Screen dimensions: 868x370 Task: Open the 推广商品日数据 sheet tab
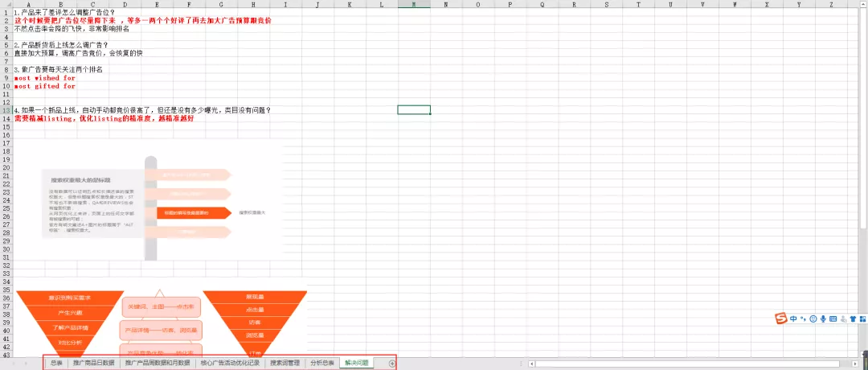pyautogui.click(x=93, y=364)
